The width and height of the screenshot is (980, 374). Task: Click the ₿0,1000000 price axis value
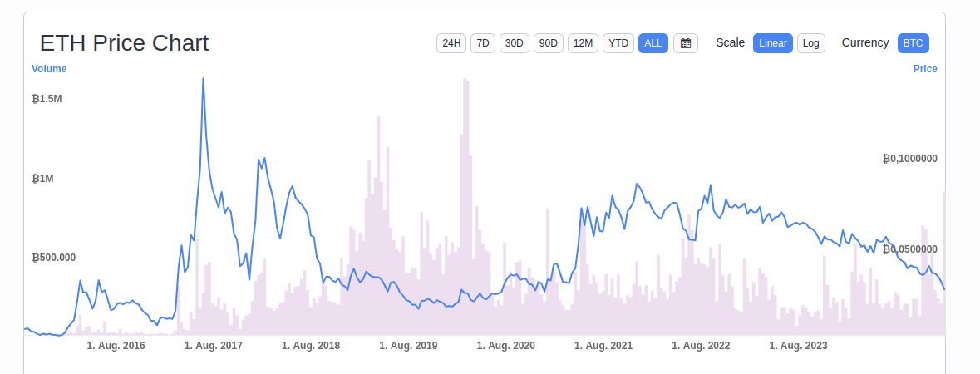click(910, 159)
